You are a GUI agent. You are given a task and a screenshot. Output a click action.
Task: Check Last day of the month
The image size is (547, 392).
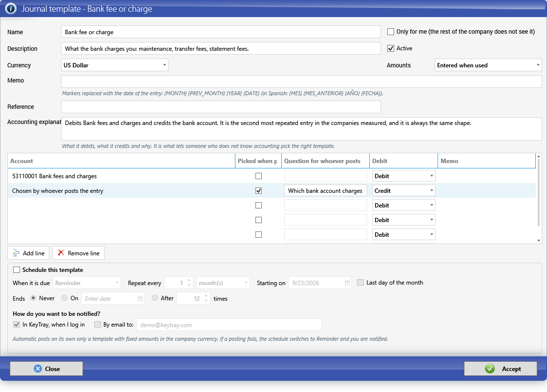click(360, 283)
